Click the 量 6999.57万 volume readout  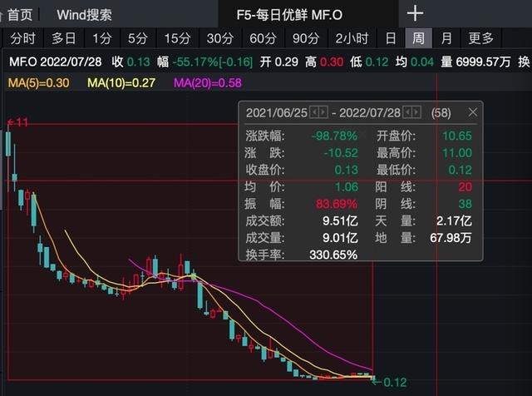[x=475, y=62]
